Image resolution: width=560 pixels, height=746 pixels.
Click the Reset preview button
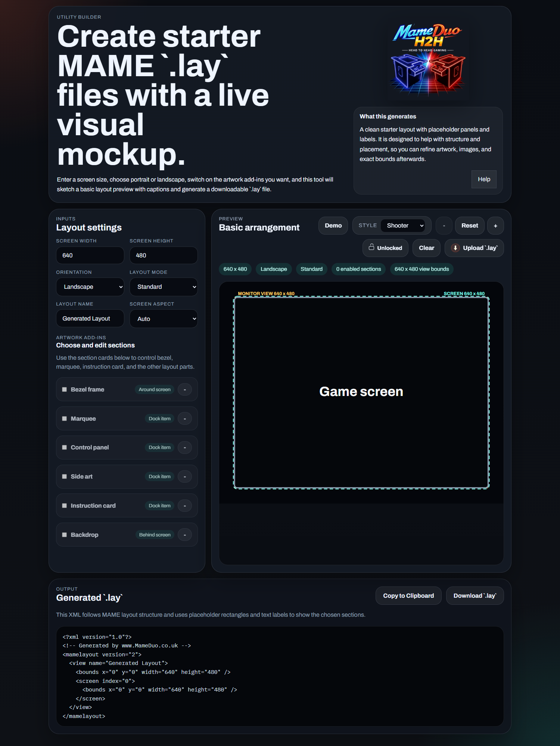coord(470,226)
